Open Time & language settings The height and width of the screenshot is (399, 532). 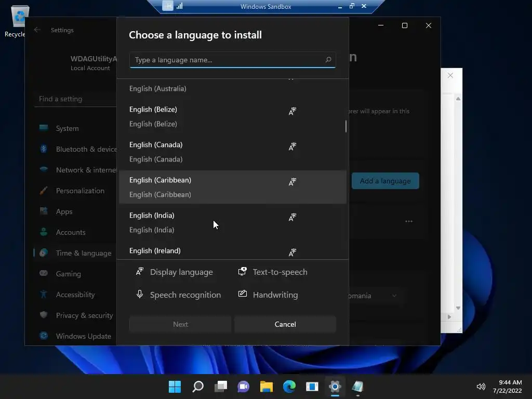click(75, 253)
